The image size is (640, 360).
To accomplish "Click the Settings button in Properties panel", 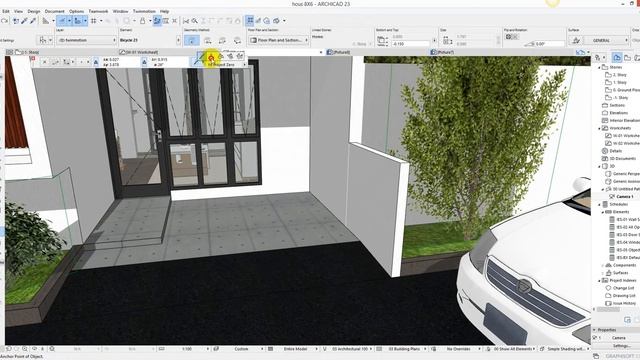I will click(x=621, y=346).
